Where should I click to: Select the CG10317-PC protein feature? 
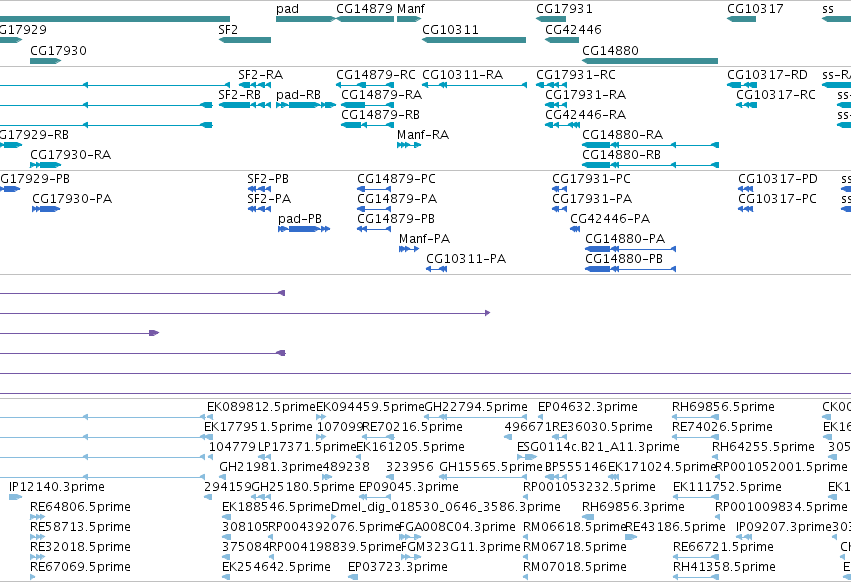[746, 209]
